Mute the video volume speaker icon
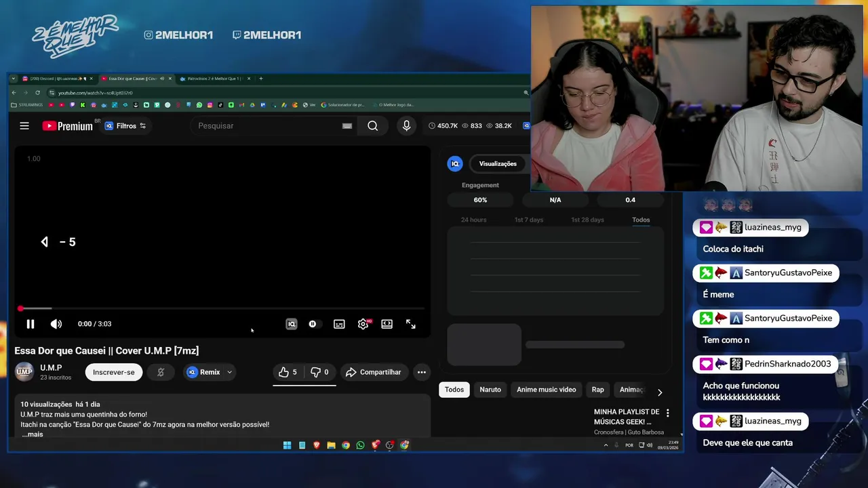The height and width of the screenshot is (488, 868). 56,324
